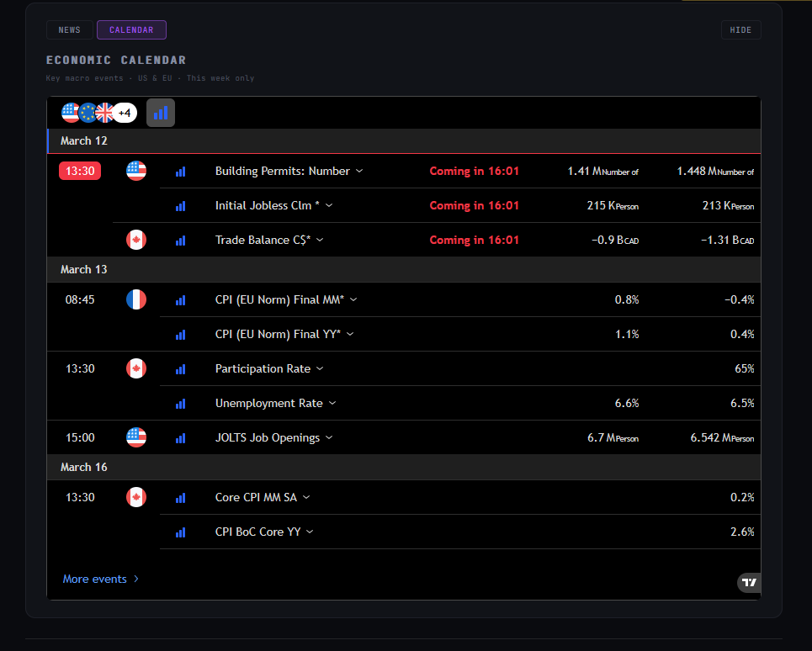The height and width of the screenshot is (651, 812).
Task: Click the TradingView logo in the corner
Action: click(747, 582)
